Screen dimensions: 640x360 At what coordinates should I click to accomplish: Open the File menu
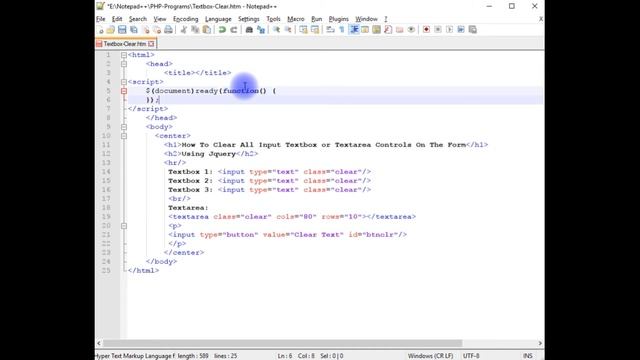(100, 19)
